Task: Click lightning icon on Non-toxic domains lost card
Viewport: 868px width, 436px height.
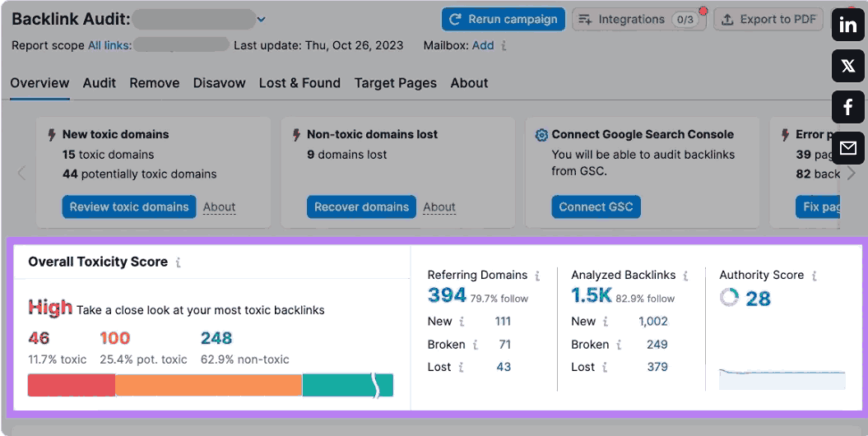Action: pos(297,134)
